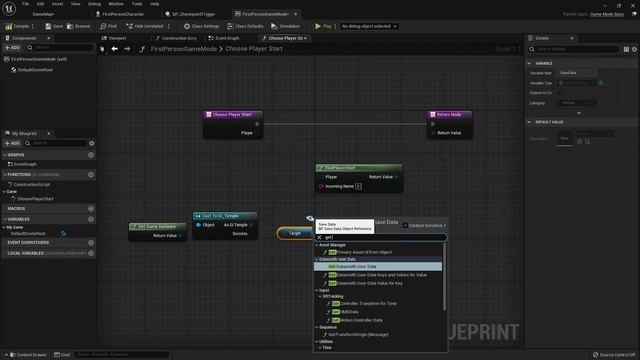Image resolution: width=640 pixels, height=360 pixels.
Task: Add a new component
Action: tap(12, 48)
